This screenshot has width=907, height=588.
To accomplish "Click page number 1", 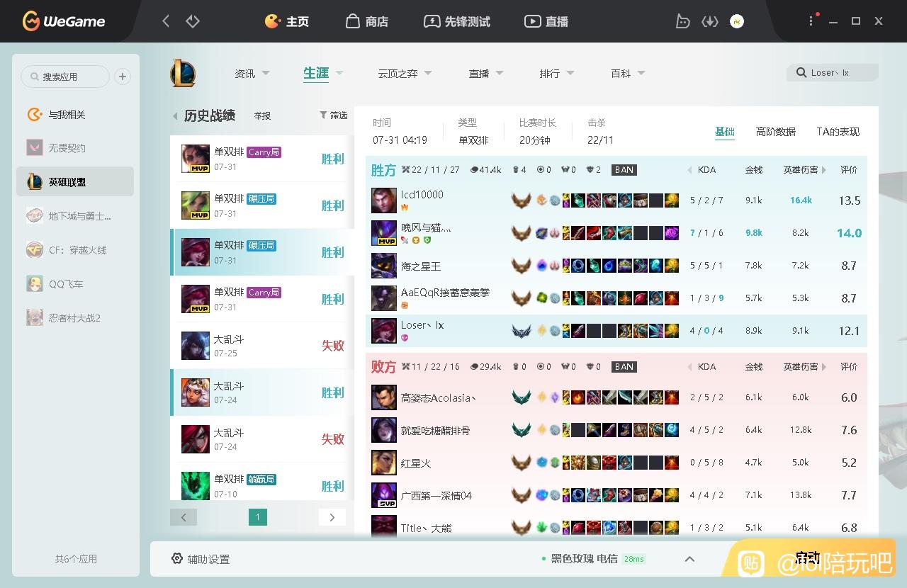I will (x=258, y=517).
